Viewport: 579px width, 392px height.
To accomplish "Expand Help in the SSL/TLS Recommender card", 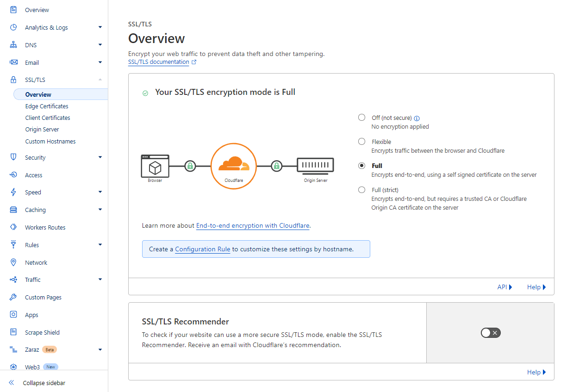I will click(536, 372).
